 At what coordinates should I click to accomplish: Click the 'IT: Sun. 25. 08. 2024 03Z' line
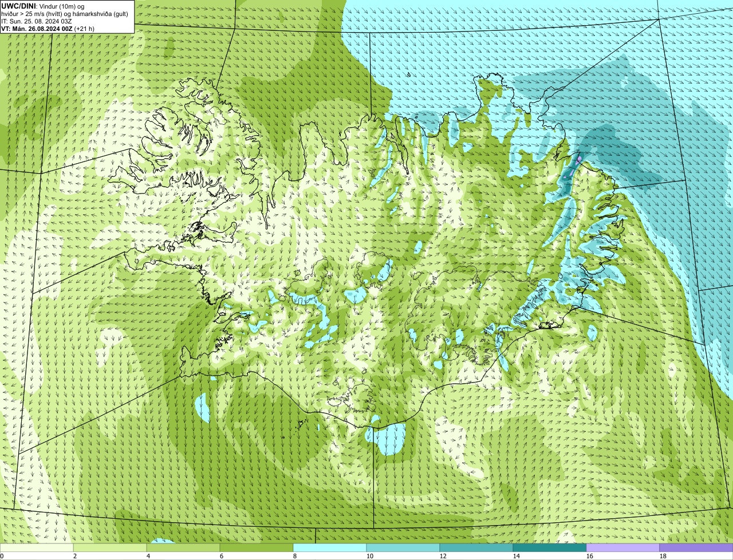point(36,21)
